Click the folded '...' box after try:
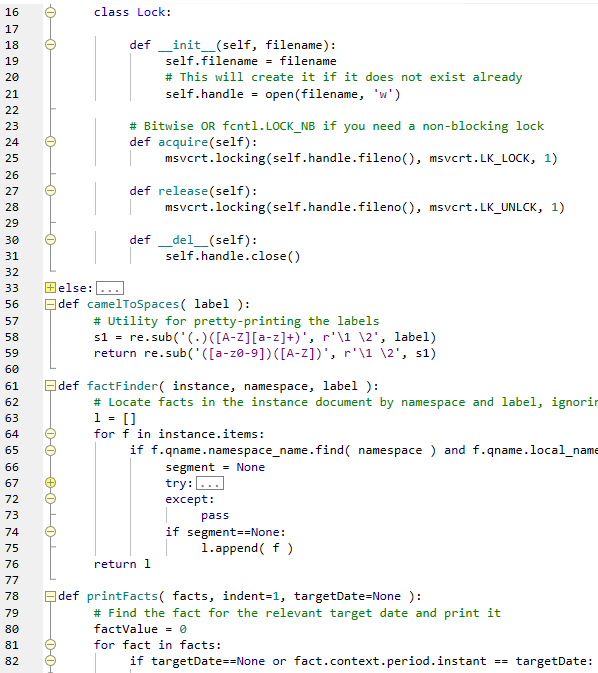This screenshot has height=673, width=598. (x=210, y=483)
